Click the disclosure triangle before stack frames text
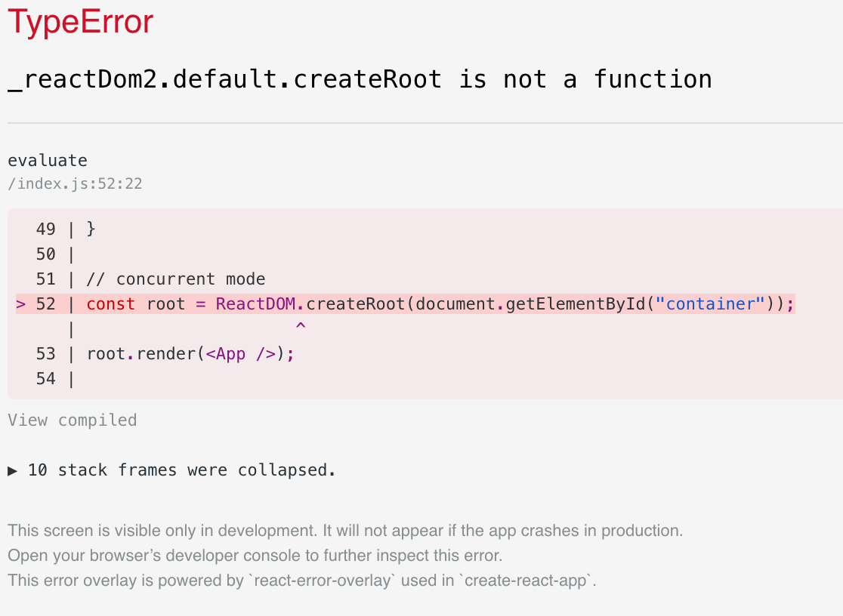Image resolution: width=843 pixels, height=616 pixels. tap(11, 470)
